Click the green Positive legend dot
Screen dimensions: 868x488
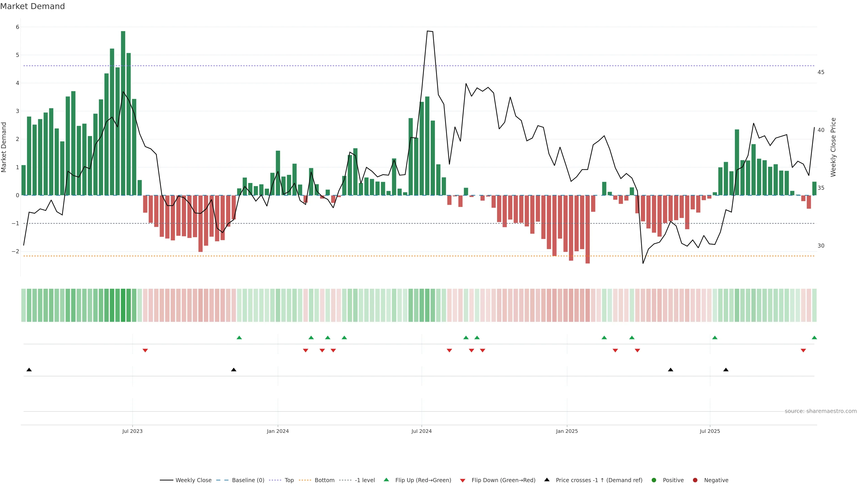[654, 480]
